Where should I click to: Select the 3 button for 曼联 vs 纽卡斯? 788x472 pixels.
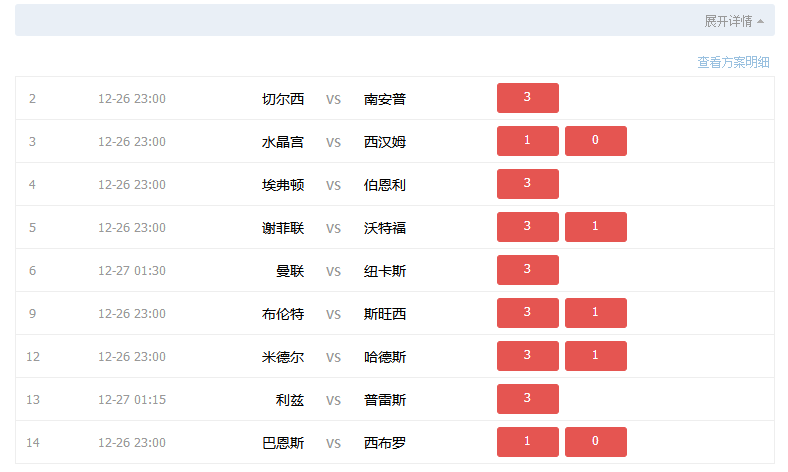tap(527, 270)
